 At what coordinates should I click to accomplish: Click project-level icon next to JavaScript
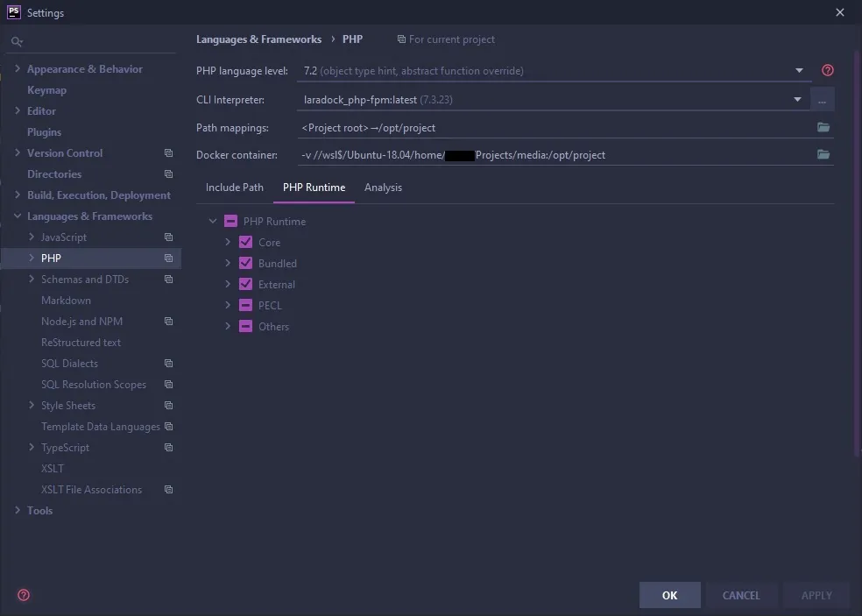(x=169, y=237)
